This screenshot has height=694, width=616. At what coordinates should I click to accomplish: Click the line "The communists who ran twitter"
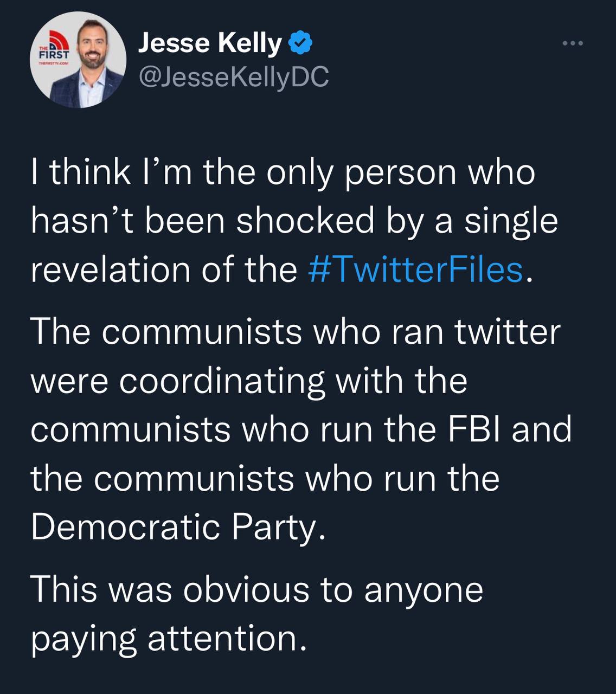coord(296,331)
